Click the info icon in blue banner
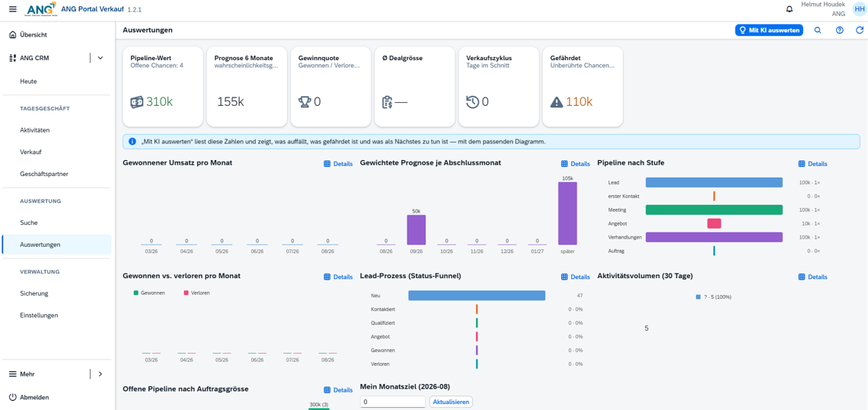 pos(132,142)
